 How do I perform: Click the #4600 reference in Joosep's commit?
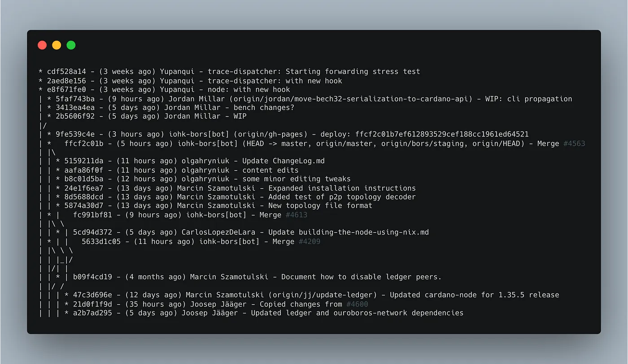pos(357,304)
